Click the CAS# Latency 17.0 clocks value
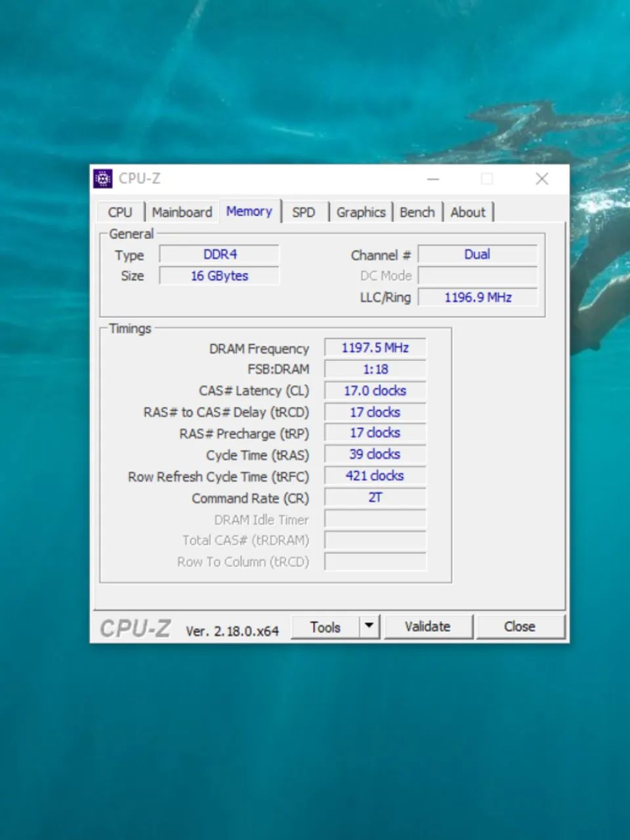 click(x=375, y=391)
